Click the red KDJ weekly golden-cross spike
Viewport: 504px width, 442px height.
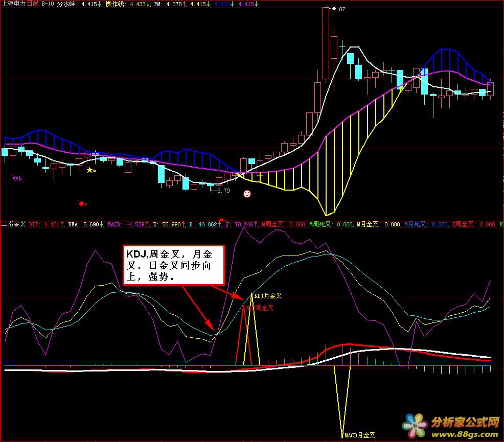pyautogui.click(x=244, y=336)
